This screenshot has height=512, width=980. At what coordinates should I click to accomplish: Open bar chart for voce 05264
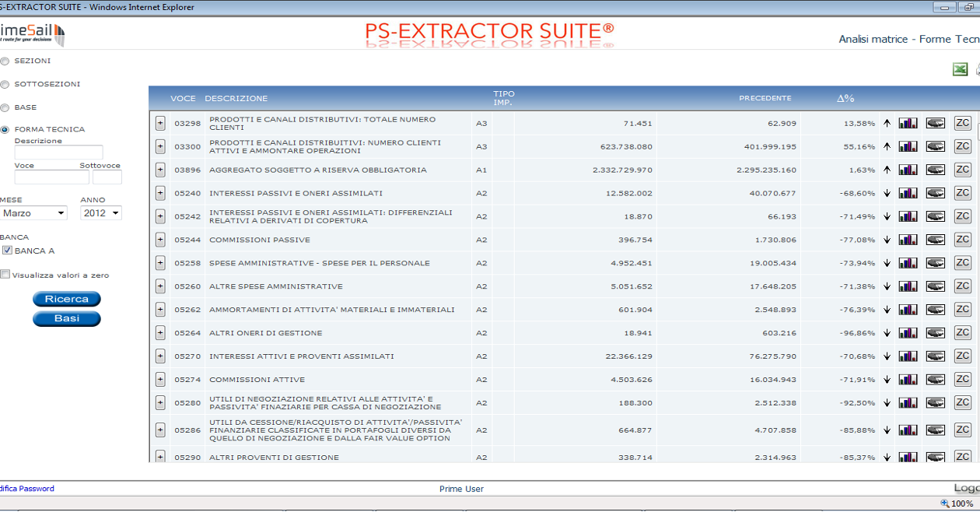908,333
